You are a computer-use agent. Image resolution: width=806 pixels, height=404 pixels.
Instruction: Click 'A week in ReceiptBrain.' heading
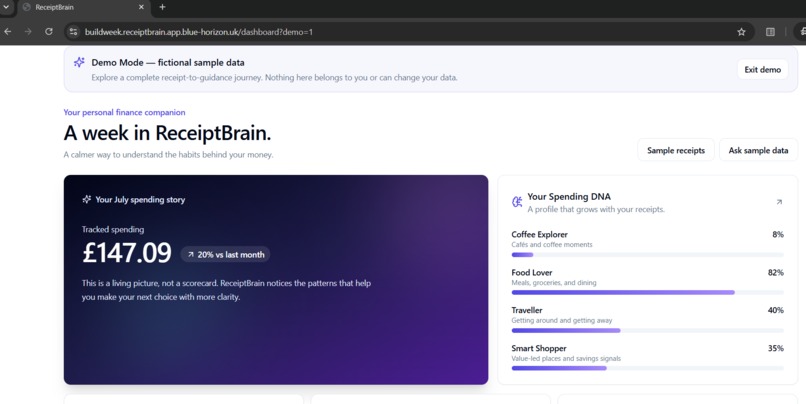pos(167,133)
